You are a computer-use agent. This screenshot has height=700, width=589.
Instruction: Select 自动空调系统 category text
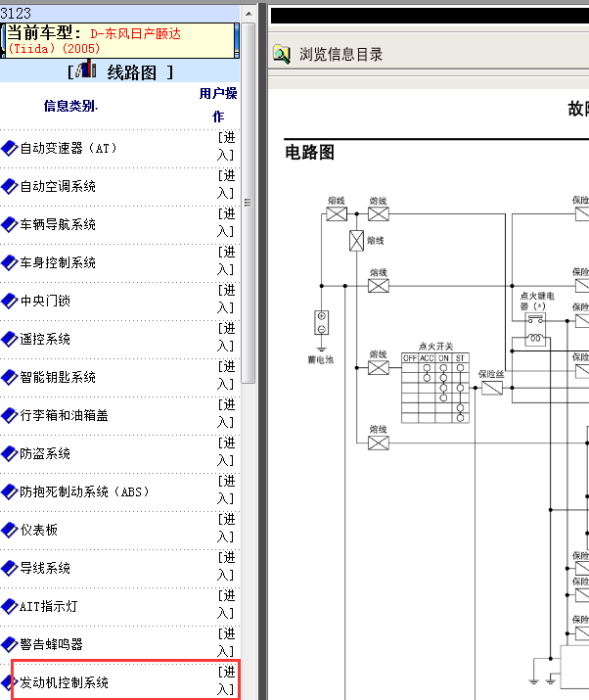(58, 186)
